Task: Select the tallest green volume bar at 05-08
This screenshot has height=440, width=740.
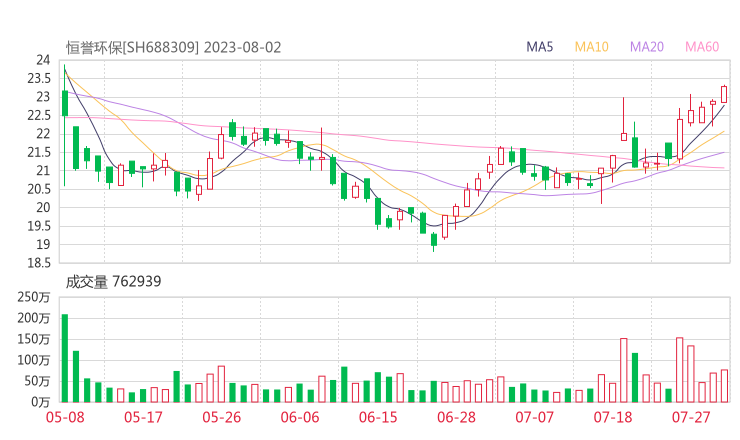Action: click(65, 358)
